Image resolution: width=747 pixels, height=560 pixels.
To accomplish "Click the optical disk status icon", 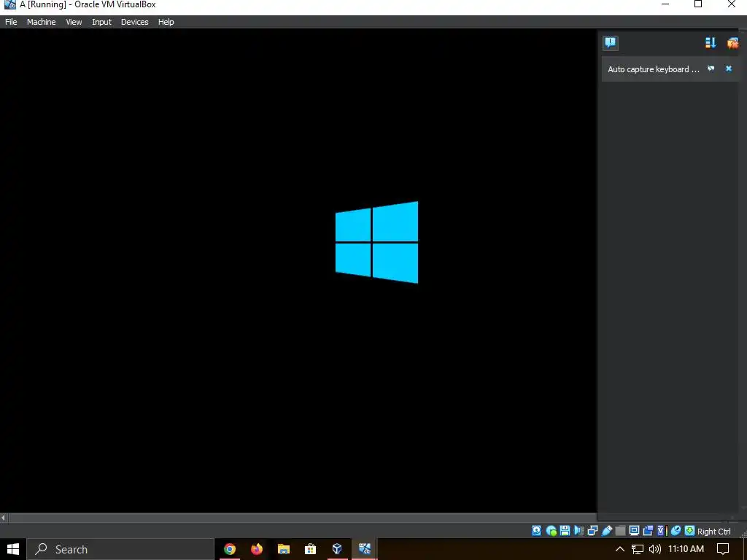I will [551, 531].
